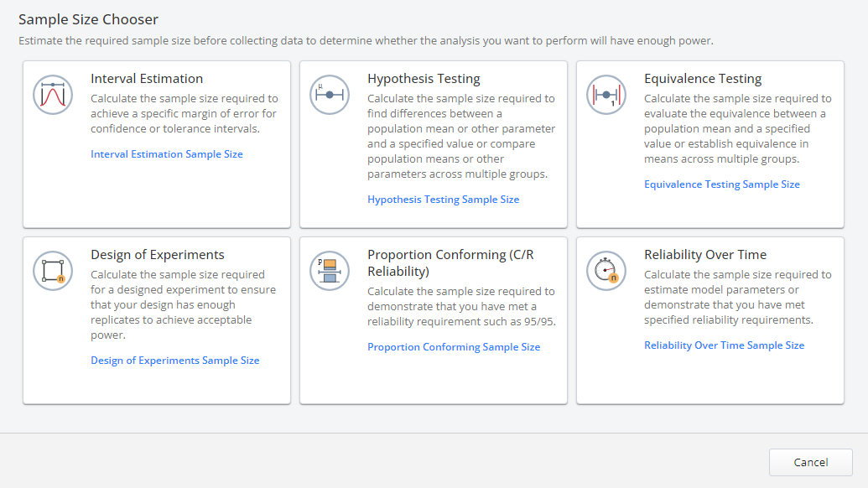Screen dimensions: 868x488
Task: Select the Hypothesis Testing card
Action: click(433, 143)
